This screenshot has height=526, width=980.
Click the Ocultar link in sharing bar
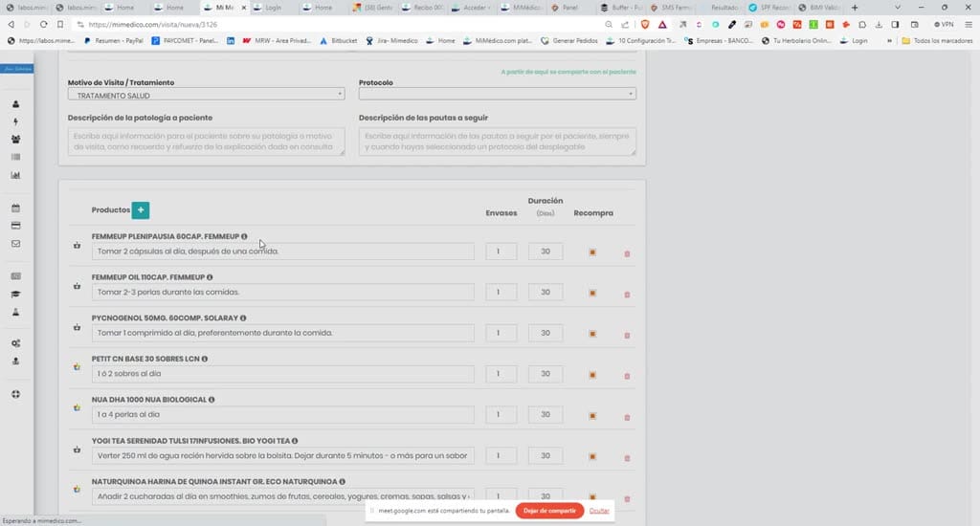[x=599, y=511]
